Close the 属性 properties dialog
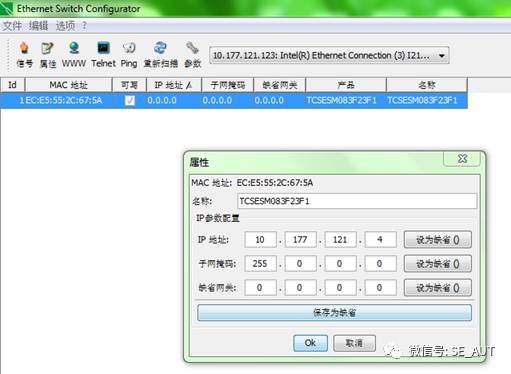 point(462,159)
